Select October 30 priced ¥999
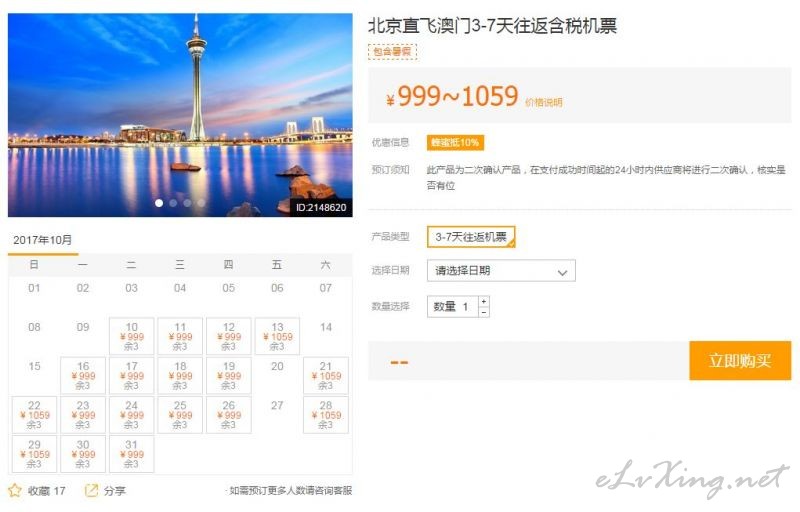Screen dimensions: 800x512 tap(83, 454)
